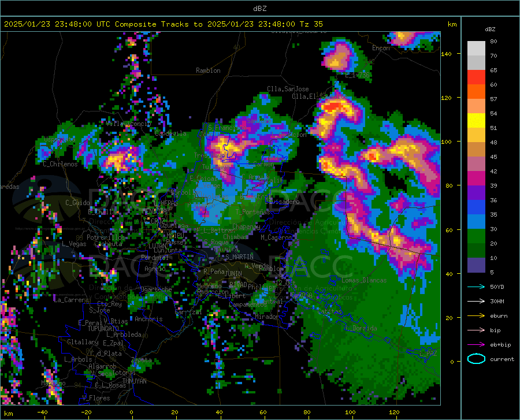Viewport: 520px width, 420px height.
Task: Click the 'Mirador' label on the map
Action: [267, 317]
